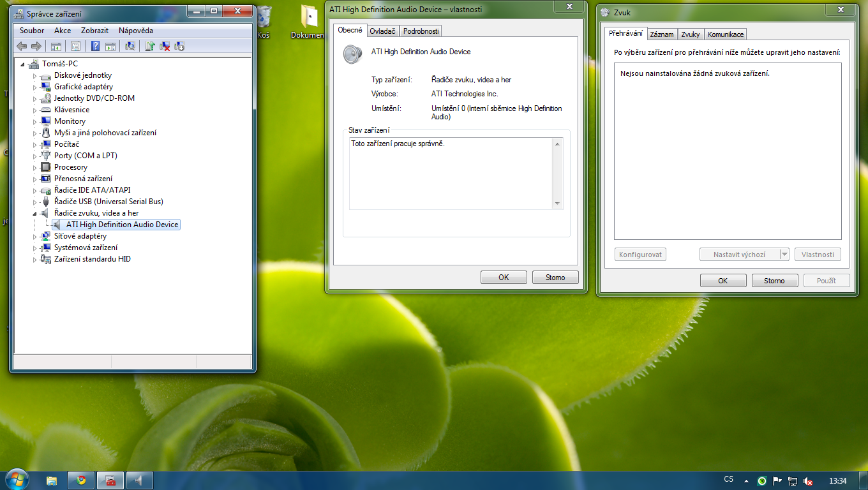Open Chrome from the taskbar
868x490 pixels.
tap(81, 480)
